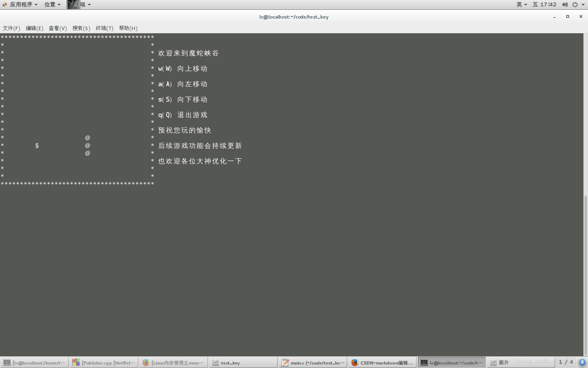Click the window title lc@localhost:~/code/test_key
Screen dimensions: 588x368
point(294,17)
